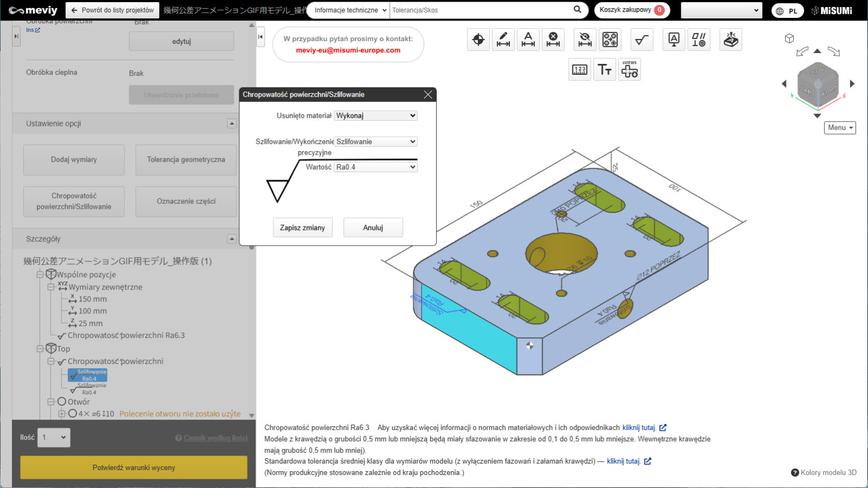Select the edit dimension pencil tool

503,40
